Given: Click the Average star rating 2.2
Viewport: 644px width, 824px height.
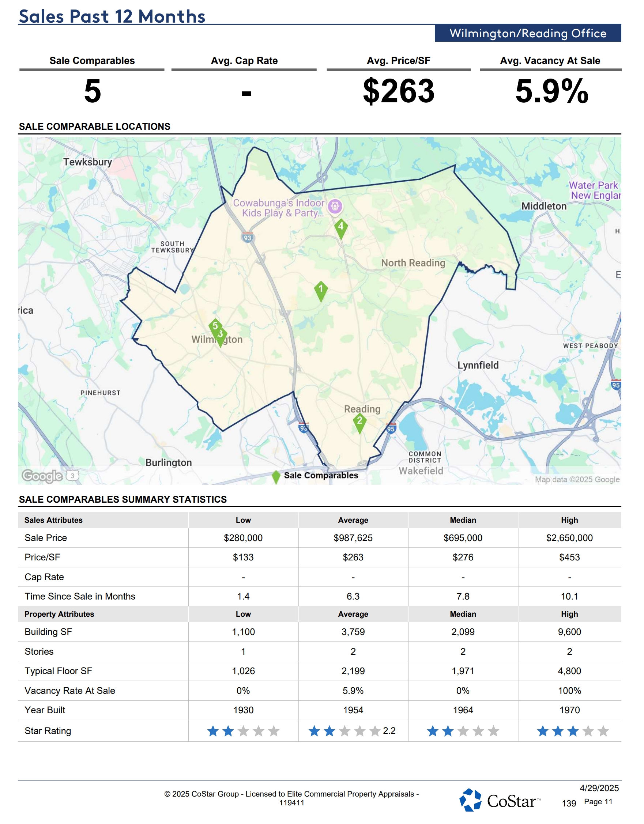Looking at the screenshot, I should [352, 731].
